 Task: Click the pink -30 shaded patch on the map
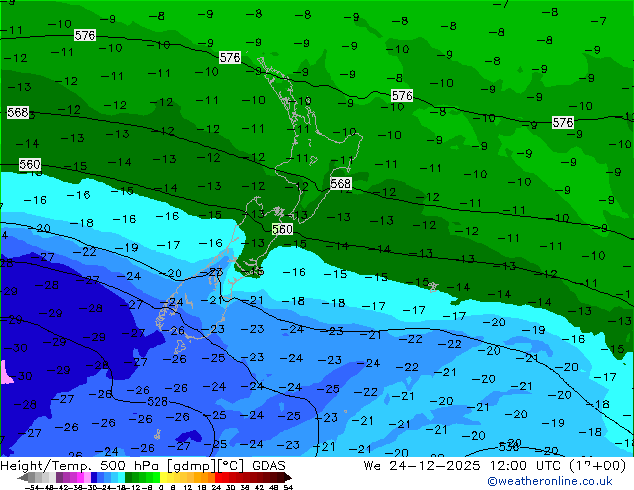click(5, 373)
